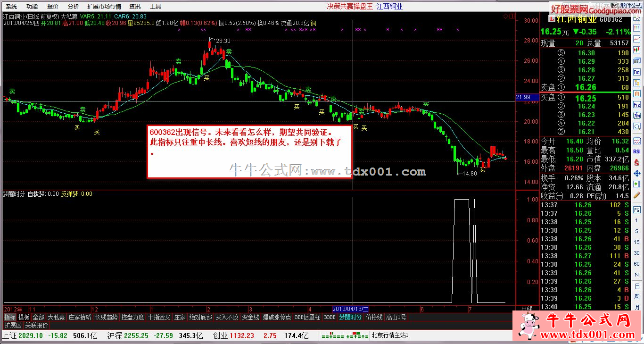Open the quote list icon in right sidebar
Image resolution: width=644 pixels, height=344 pixels.
click(636, 28)
